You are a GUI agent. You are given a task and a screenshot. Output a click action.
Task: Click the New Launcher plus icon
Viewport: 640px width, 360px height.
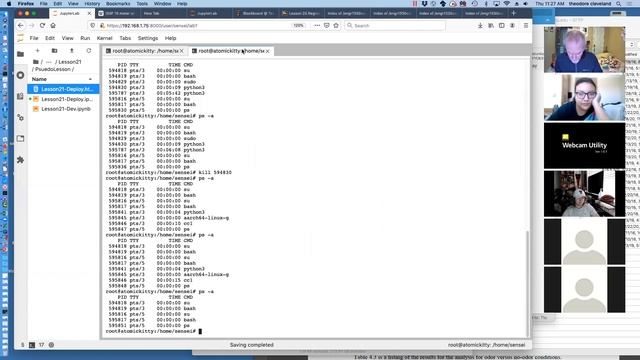[x=38, y=51]
